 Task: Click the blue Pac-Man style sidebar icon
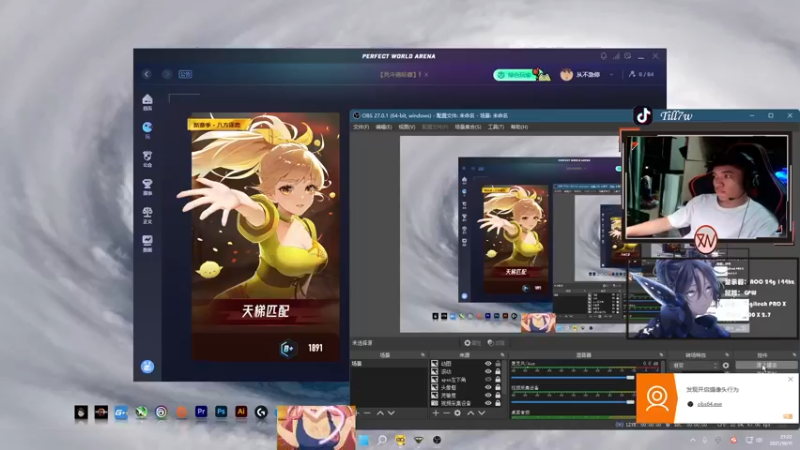pyautogui.click(x=147, y=129)
